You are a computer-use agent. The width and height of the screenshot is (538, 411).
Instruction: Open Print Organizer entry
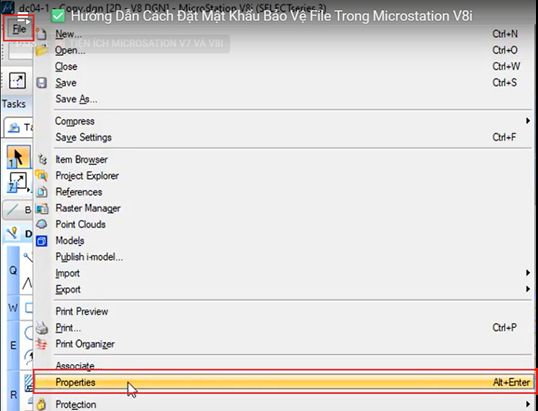tap(283, 344)
